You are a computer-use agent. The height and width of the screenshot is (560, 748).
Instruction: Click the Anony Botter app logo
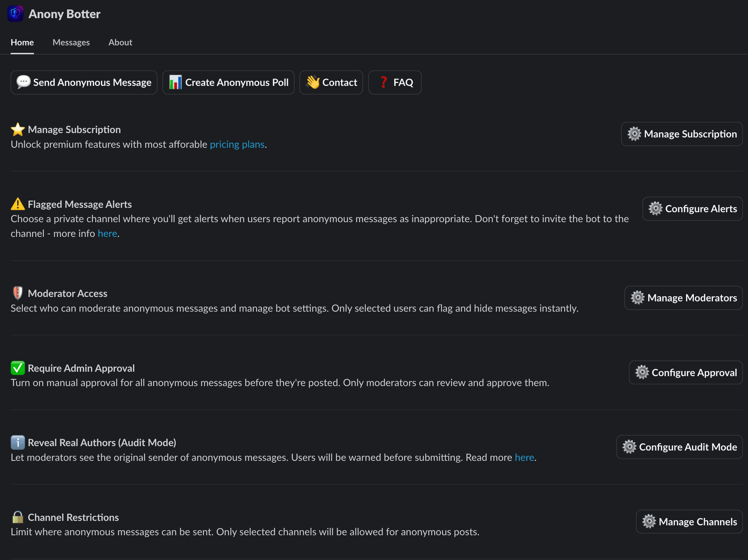[x=15, y=13]
